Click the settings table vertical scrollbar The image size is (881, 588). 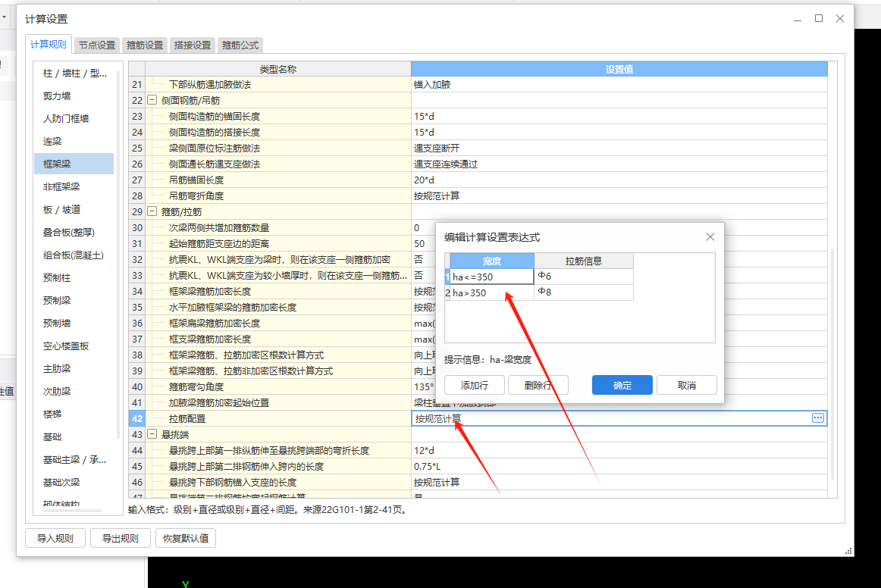pos(832,363)
